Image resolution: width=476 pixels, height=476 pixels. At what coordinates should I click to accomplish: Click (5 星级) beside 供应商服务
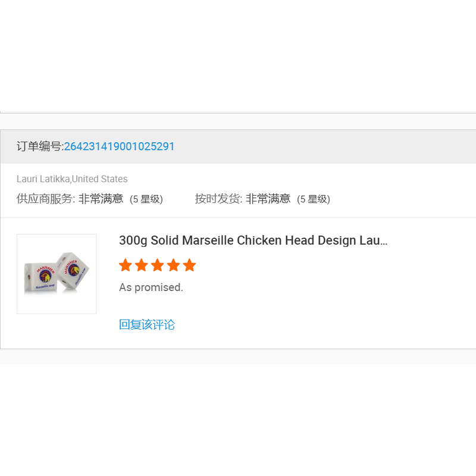point(146,199)
